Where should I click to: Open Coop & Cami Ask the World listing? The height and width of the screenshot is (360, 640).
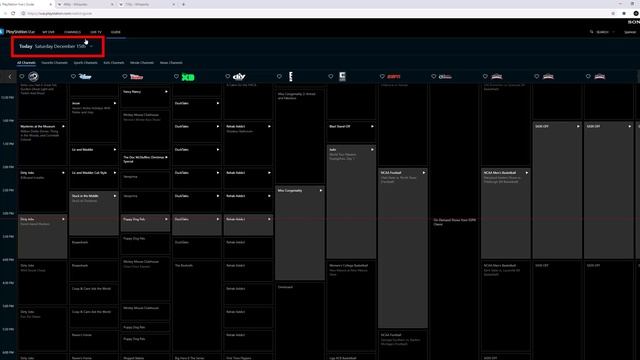(x=94, y=293)
